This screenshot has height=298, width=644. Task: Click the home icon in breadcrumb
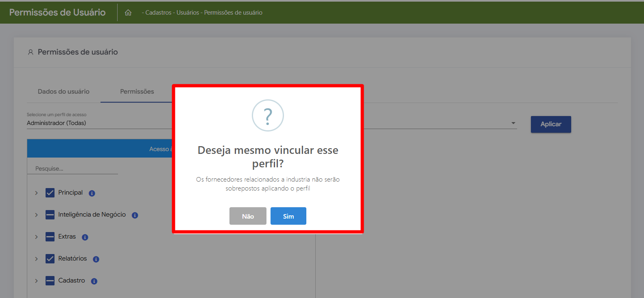pos(128,13)
